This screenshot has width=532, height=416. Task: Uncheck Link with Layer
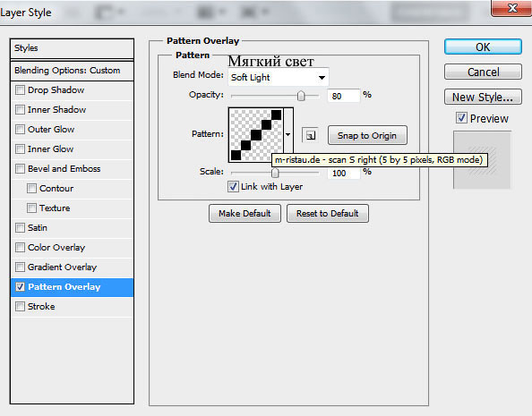tap(233, 186)
